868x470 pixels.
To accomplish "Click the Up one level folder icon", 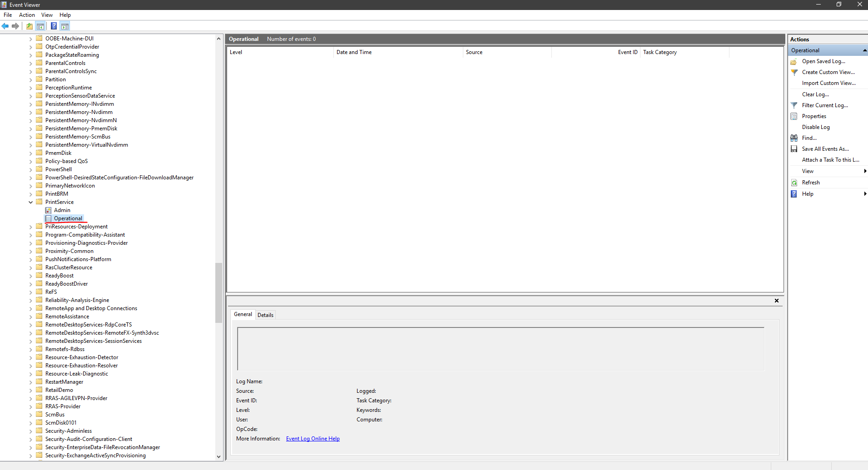I will [30, 26].
